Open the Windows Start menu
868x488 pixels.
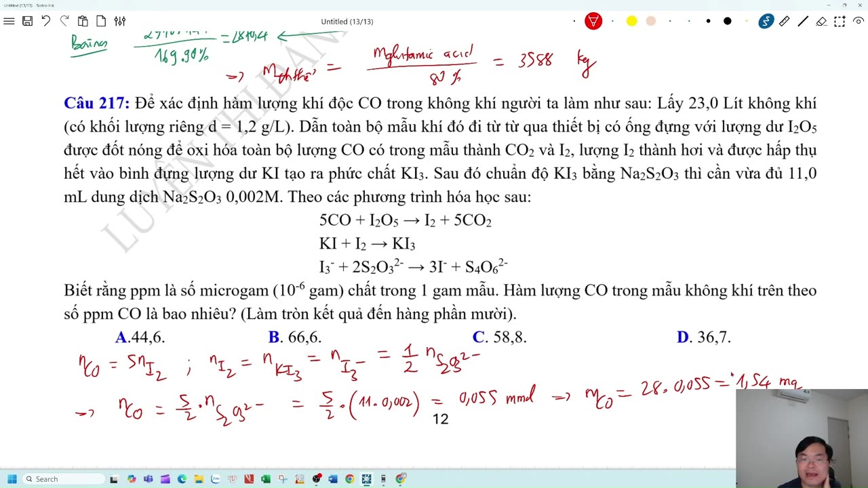pos(12,479)
